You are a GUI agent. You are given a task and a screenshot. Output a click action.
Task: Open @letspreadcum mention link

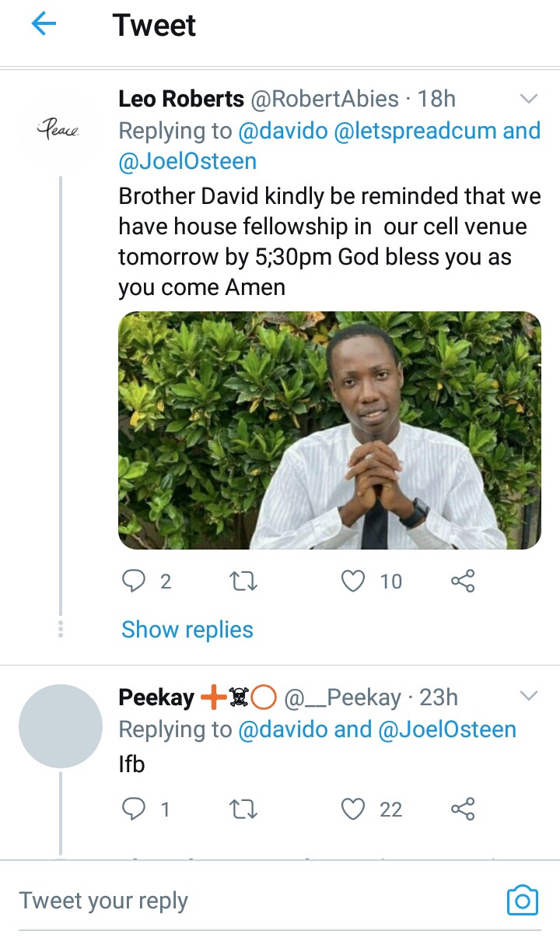coord(415,131)
